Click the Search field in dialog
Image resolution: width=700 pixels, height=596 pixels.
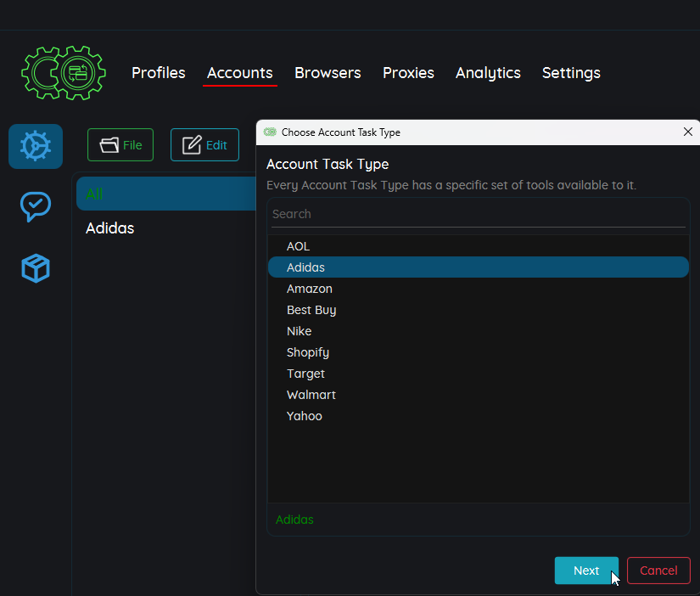tap(478, 214)
